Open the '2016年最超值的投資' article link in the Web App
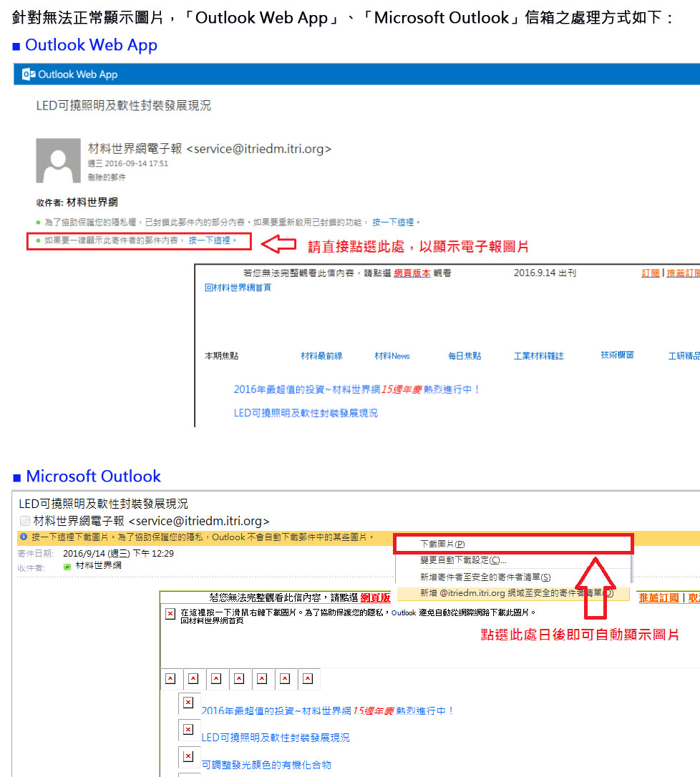 (x=356, y=389)
